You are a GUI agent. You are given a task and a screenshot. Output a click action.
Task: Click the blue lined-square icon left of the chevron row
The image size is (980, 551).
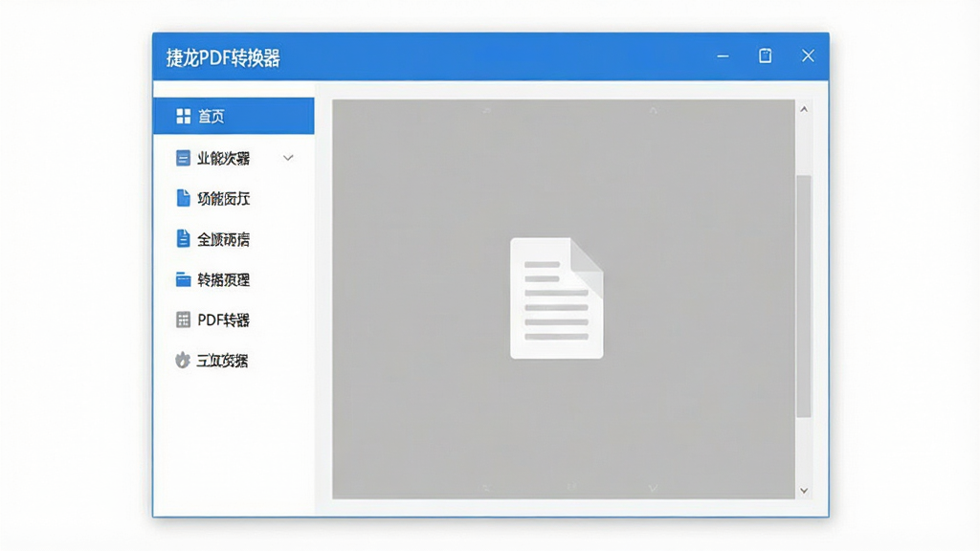pyautogui.click(x=183, y=158)
